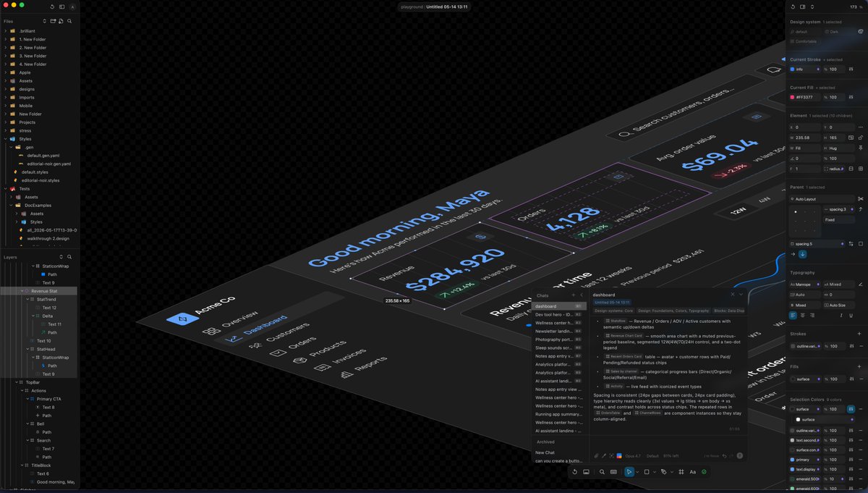
Task: Click the refresh icon in right panel top
Action: (x=793, y=7)
